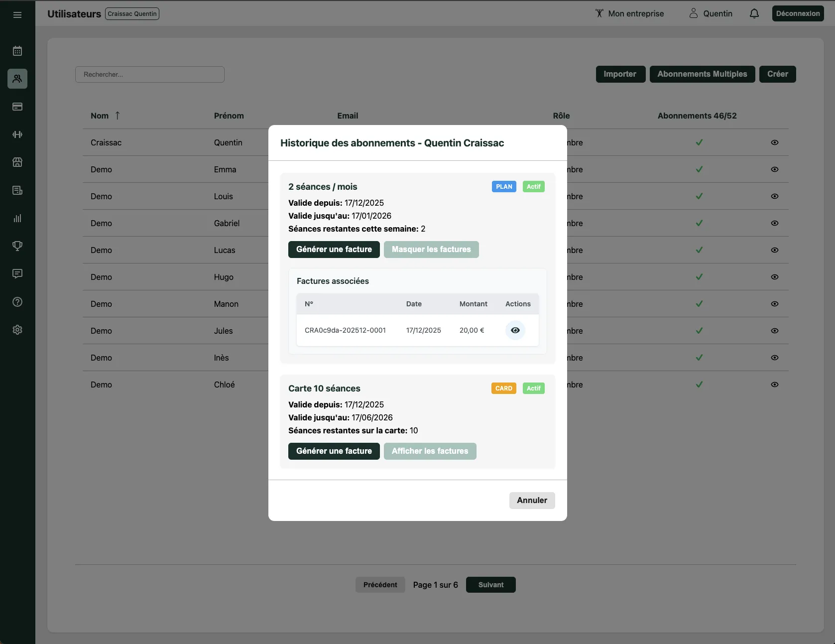Open the hamburger menu in the sidebar
This screenshot has width=835, height=644.
coord(17,15)
